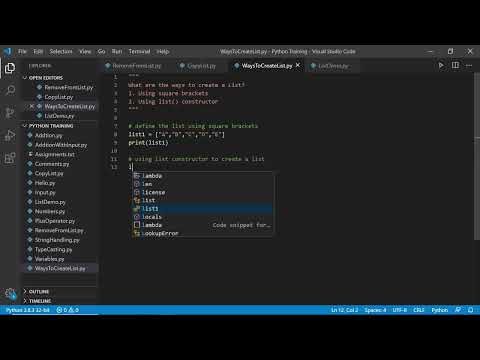Open the View menu

pos(85,51)
